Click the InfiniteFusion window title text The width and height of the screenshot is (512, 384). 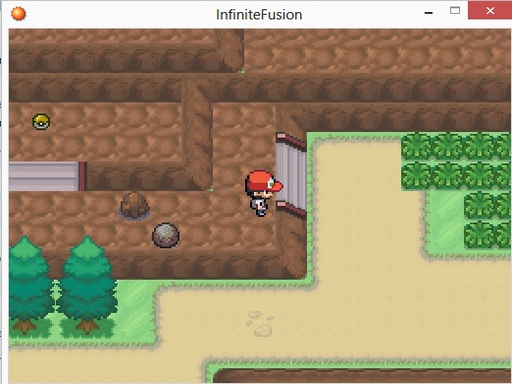tap(259, 15)
